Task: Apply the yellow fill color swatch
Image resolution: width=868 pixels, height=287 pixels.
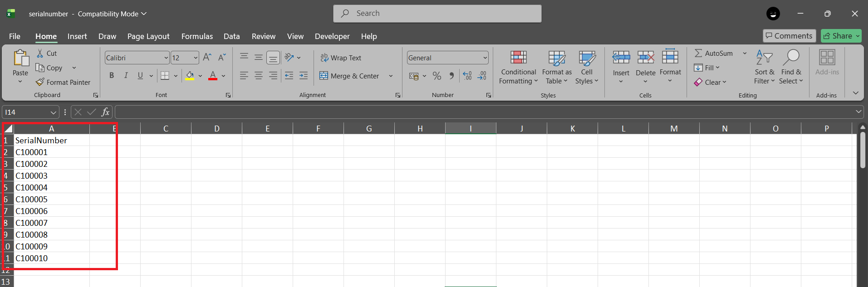Action: pos(190,76)
